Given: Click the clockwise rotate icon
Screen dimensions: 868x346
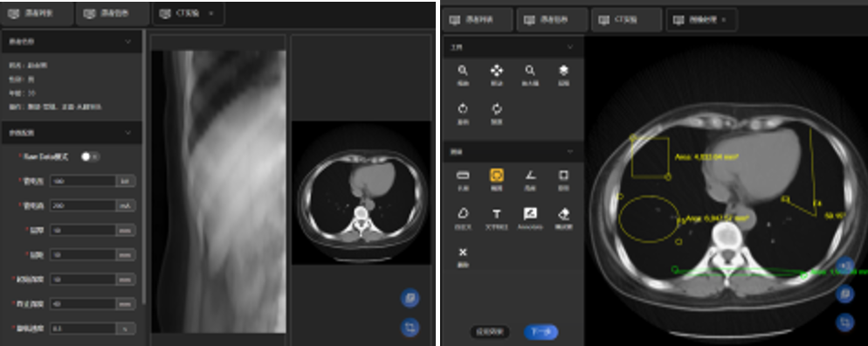Looking at the screenshot, I should tap(497, 108).
